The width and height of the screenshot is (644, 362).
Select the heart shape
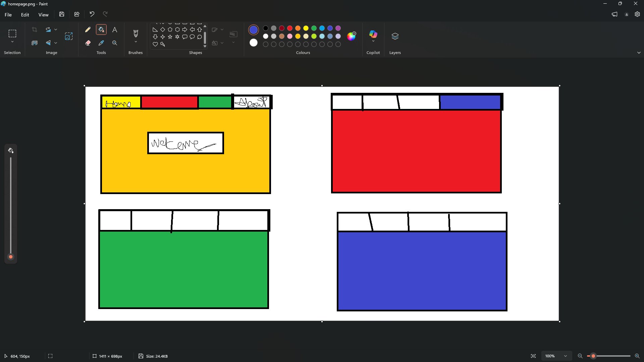click(155, 44)
